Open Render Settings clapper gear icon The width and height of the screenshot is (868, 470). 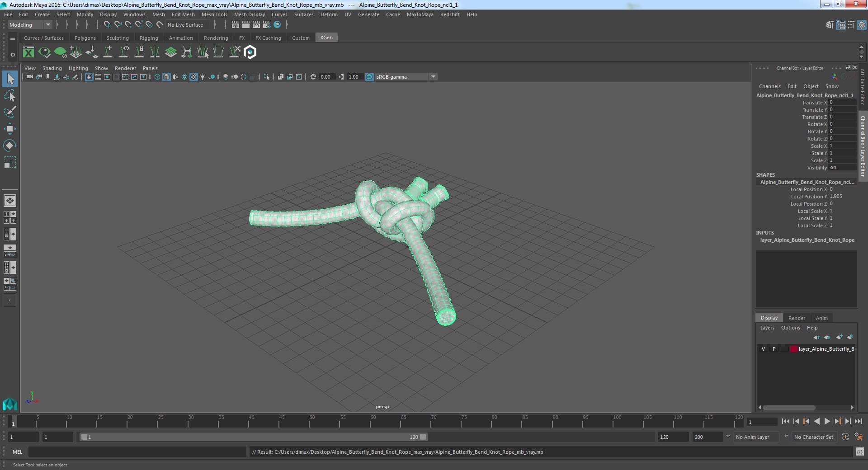[266, 25]
